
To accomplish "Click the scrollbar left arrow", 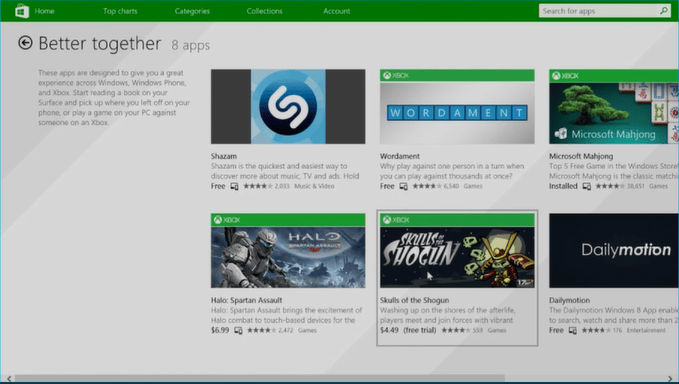I will tap(9, 378).
